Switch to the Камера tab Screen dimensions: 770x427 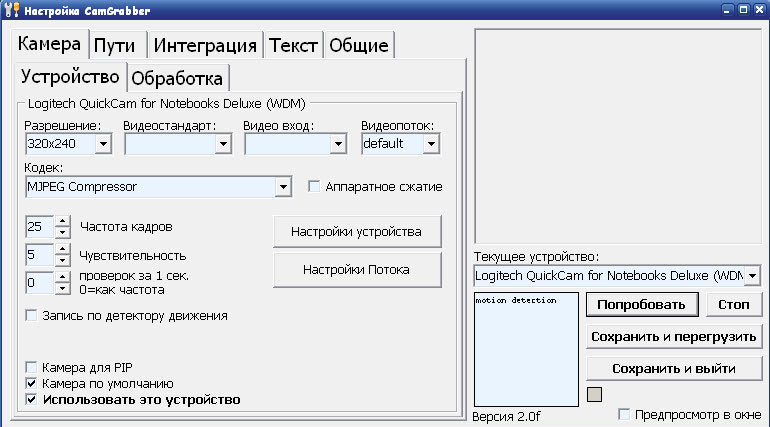click(49, 44)
